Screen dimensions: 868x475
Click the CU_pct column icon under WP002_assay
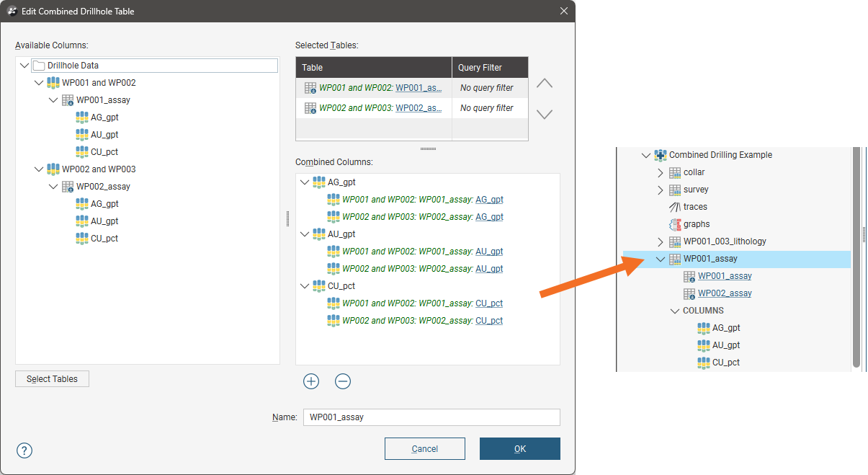[82, 239]
